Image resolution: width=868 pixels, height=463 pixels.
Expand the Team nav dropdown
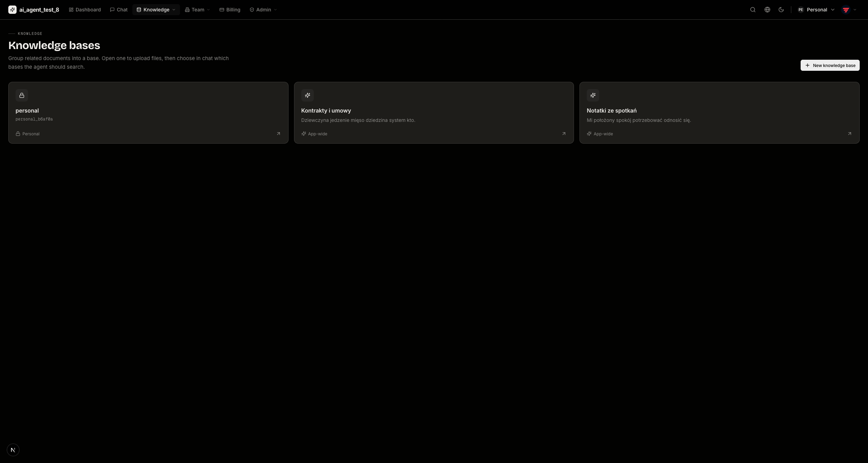pos(198,10)
